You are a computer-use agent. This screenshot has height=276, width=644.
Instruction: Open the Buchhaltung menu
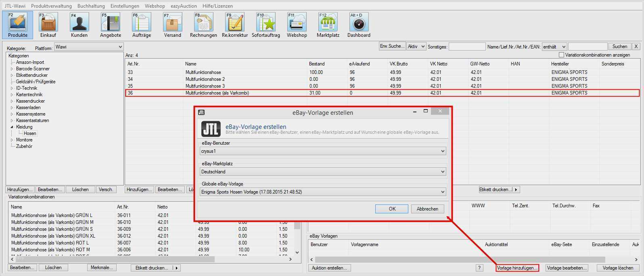[x=91, y=6]
